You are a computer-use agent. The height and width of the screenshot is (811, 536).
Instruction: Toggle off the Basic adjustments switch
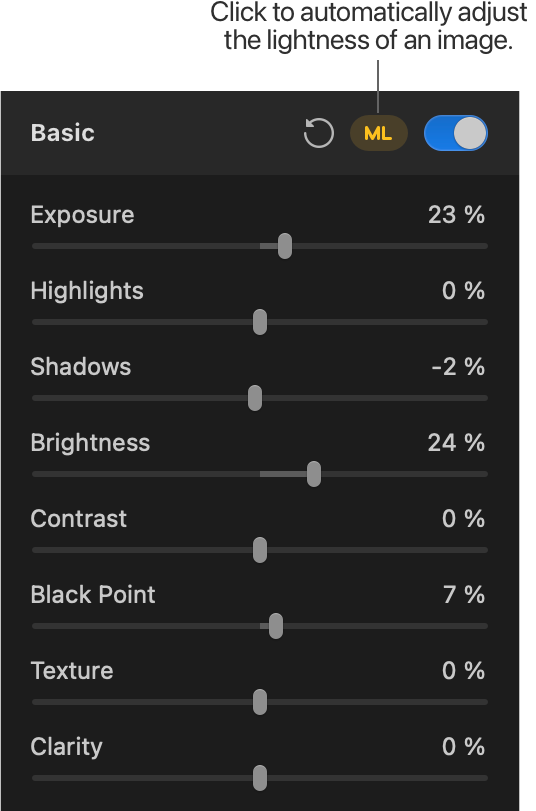455,133
